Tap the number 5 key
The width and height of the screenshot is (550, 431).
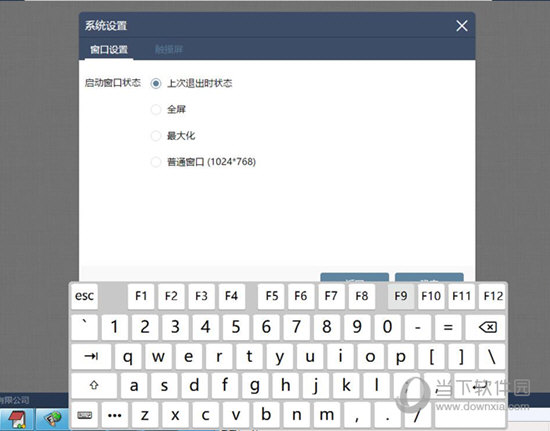point(236,327)
